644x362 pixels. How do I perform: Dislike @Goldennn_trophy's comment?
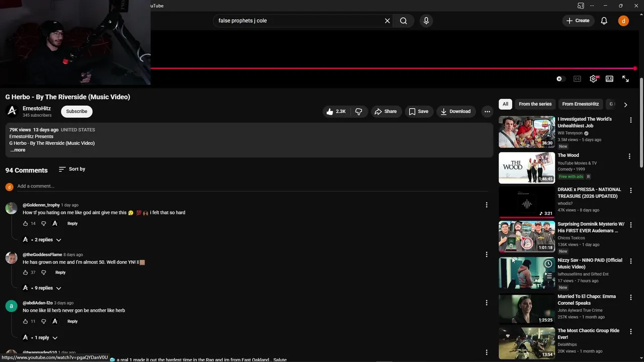[x=44, y=223]
